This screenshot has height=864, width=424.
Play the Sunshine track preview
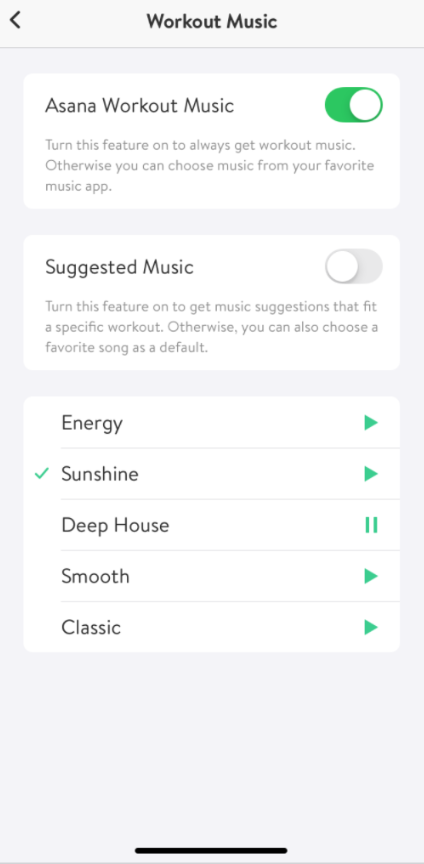coord(371,474)
